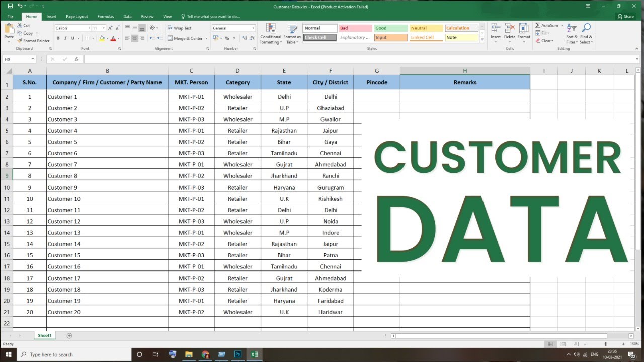644x362 pixels.
Task: Open Conditional Formatting options
Action: 271,34
